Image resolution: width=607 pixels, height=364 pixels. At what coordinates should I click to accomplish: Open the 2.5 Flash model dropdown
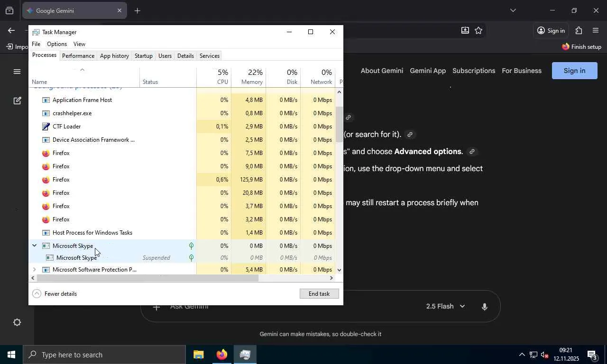point(445,307)
